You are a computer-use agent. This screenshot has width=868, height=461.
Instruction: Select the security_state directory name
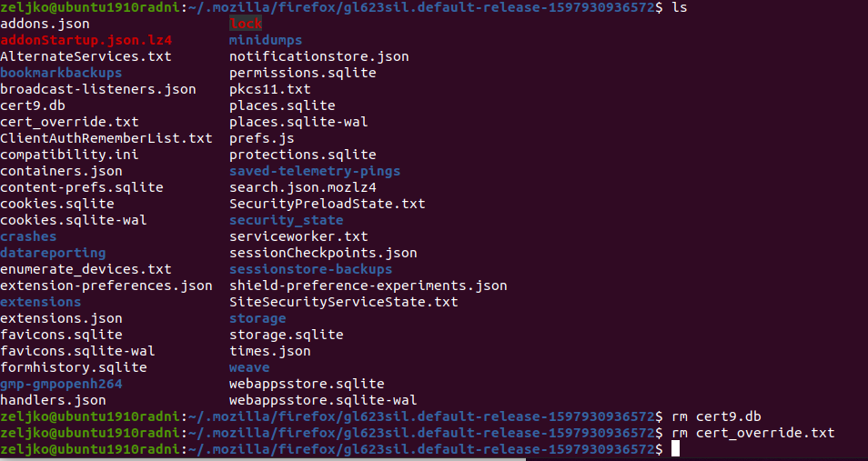(x=287, y=220)
